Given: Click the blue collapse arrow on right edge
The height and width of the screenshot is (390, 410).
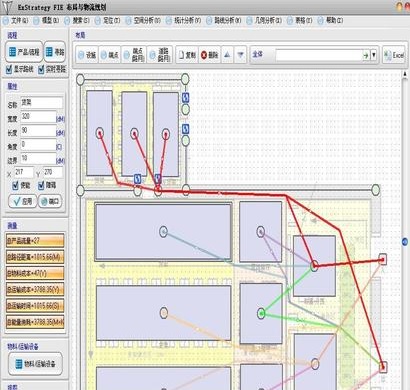Looking at the screenshot, I should click(405, 242).
